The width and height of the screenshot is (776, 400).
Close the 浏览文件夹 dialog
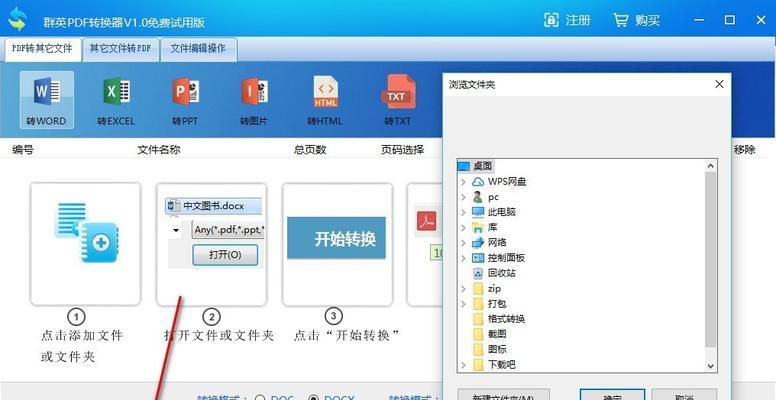pos(720,84)
